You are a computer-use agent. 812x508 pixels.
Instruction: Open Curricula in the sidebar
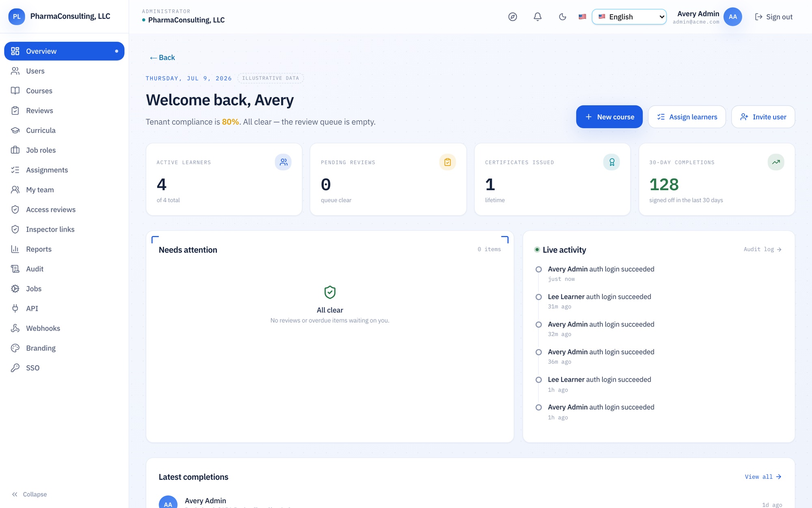(64, 130)
